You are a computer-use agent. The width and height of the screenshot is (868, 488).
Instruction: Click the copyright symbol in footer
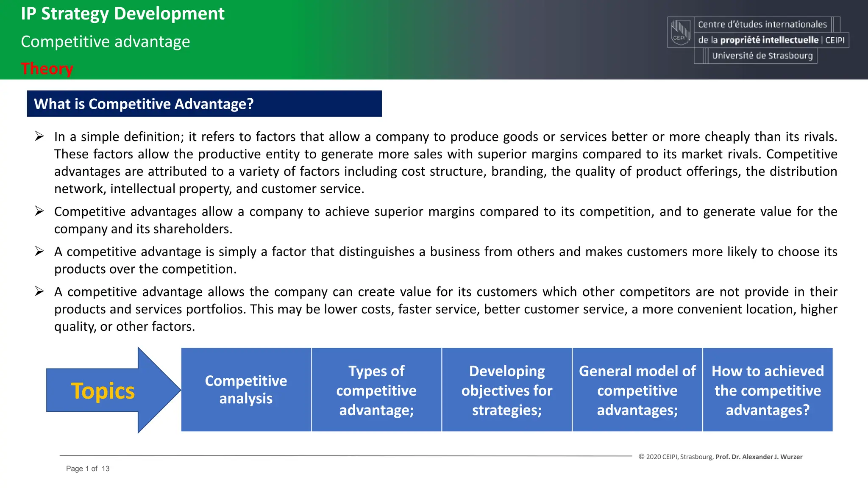[x=642, y=457]
